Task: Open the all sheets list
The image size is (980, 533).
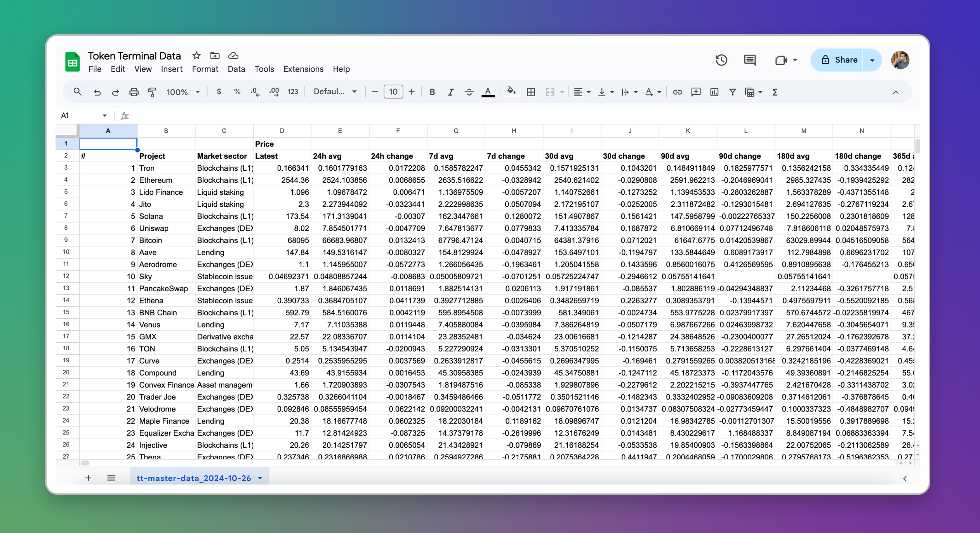Action: click(x=111, y=478)
